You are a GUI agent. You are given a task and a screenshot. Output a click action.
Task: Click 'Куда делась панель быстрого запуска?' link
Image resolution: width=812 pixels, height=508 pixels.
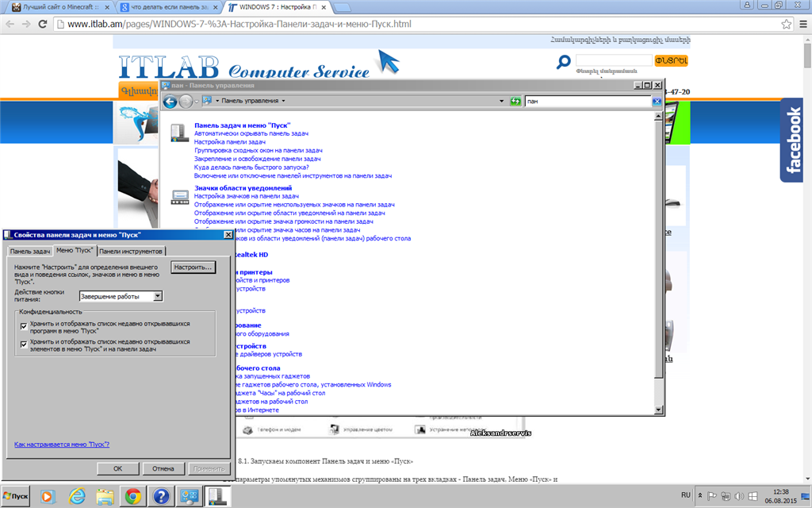click(251, 167)
